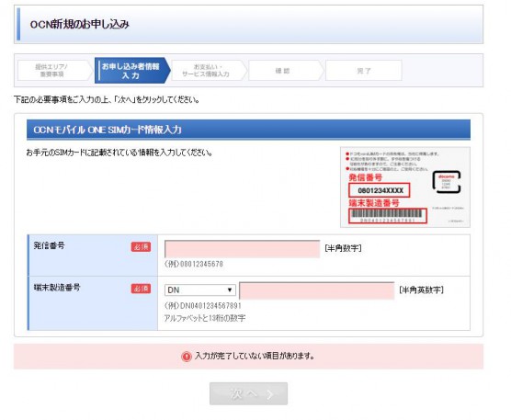Select the 確認 step tab
511x420 pixels.
[x=284, y=71]
